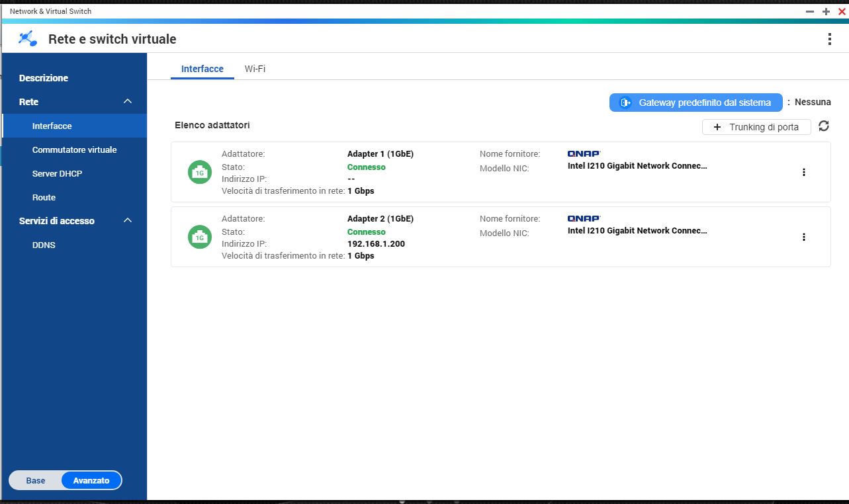The image size is (849, 504).
Task: Go to DDNS settings in sidebar
Action: tap(44, 245)
